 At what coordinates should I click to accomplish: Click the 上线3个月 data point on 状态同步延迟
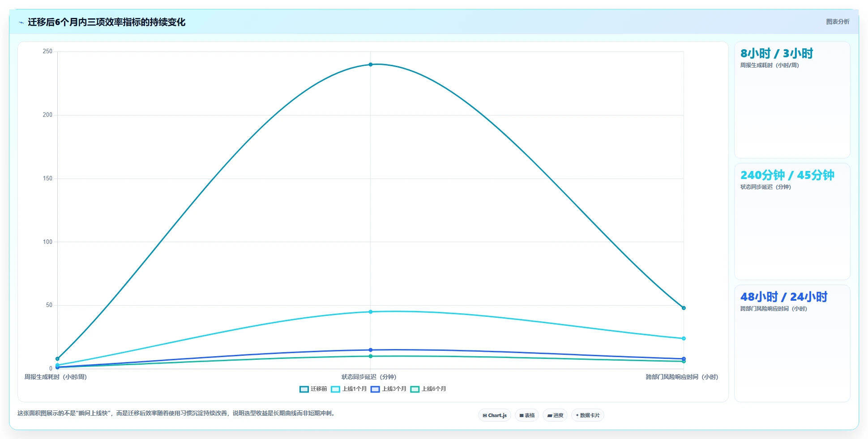click(371, 350)
